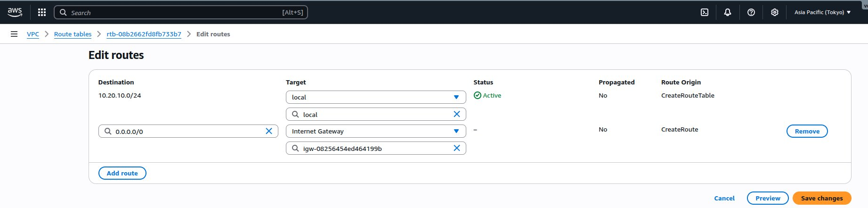
Task: Open the rtb-08b2662fd8fb733b7 breadcrumb link
Action: coord(144,34)
